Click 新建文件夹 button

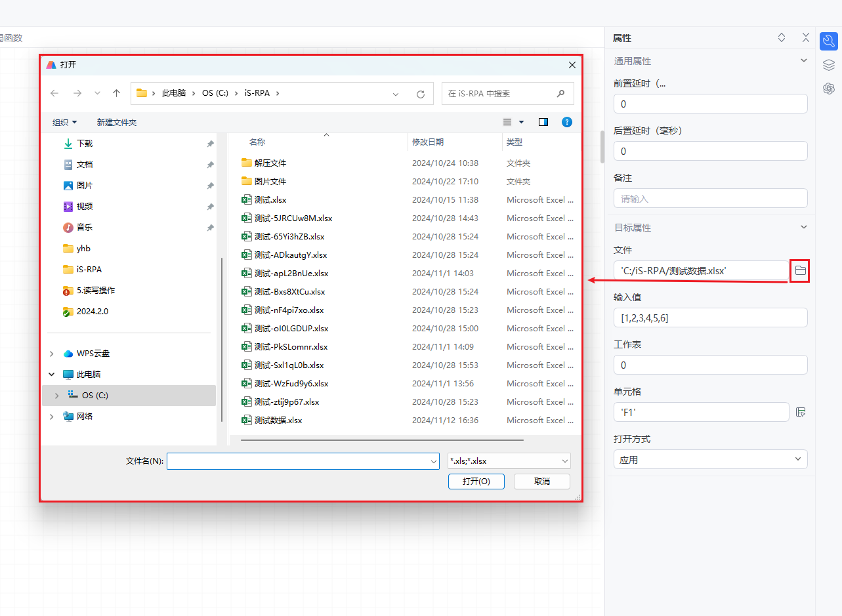pyautogui.click(x=117, y=122)
